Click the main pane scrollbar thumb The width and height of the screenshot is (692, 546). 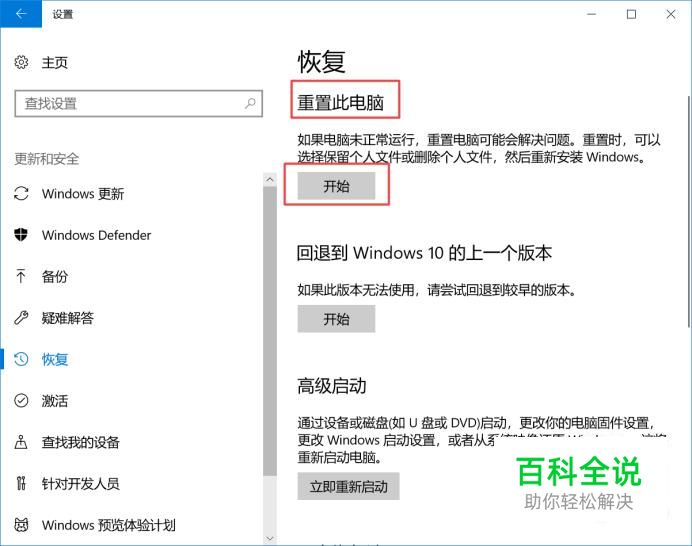(688, 212)
